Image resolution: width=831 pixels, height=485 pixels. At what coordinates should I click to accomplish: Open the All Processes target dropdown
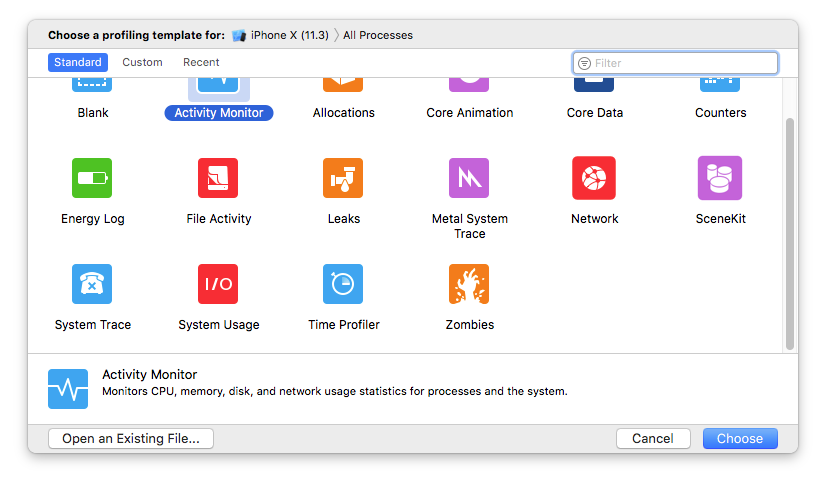pyautogui.click(x=378, y=35)
